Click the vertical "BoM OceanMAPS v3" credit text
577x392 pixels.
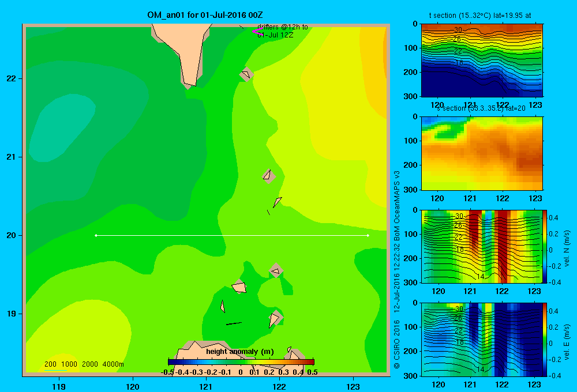point(397,206)
